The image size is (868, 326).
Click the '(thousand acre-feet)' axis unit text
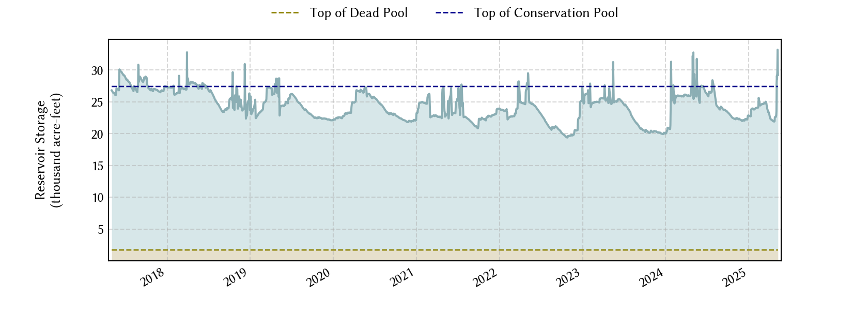point(56,150)
